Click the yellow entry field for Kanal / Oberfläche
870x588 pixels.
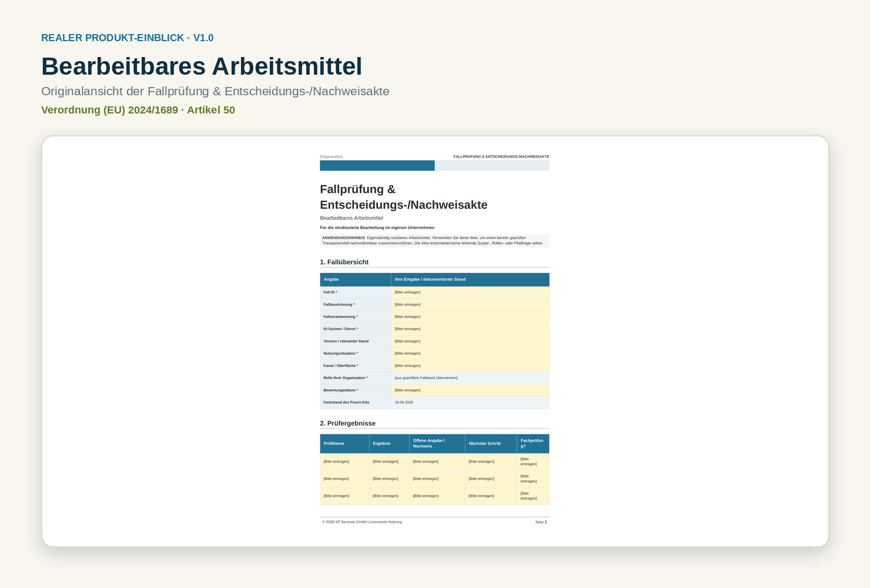click(470, 366)
